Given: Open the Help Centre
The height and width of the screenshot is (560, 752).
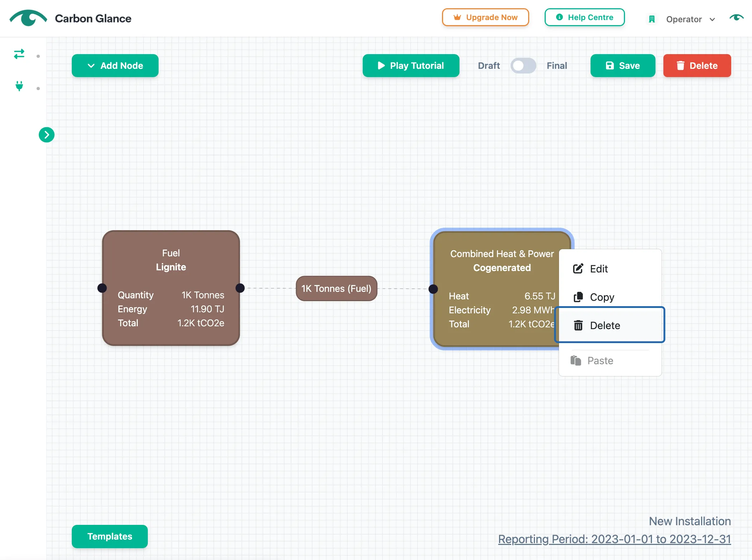Looking at the screenshot, I should pos(585,17).
